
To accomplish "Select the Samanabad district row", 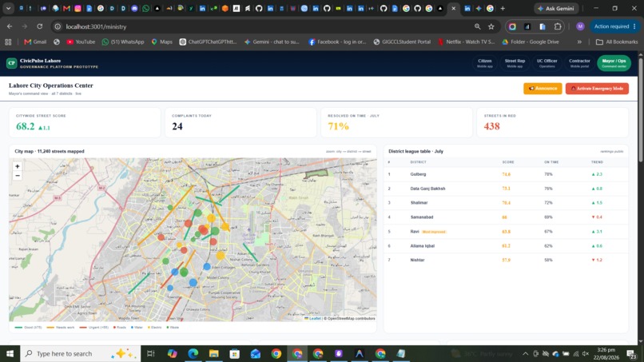I will (x=506, y=217).
